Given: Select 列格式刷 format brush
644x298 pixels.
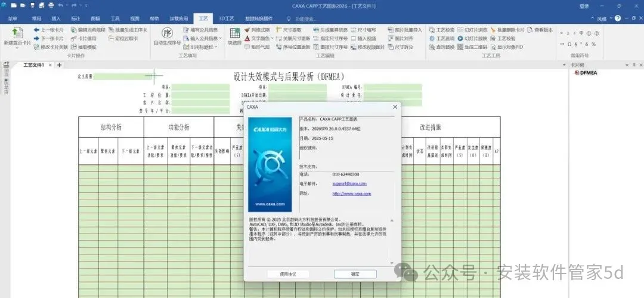Looking at the screenshot, I should click(x=257, y=30).
